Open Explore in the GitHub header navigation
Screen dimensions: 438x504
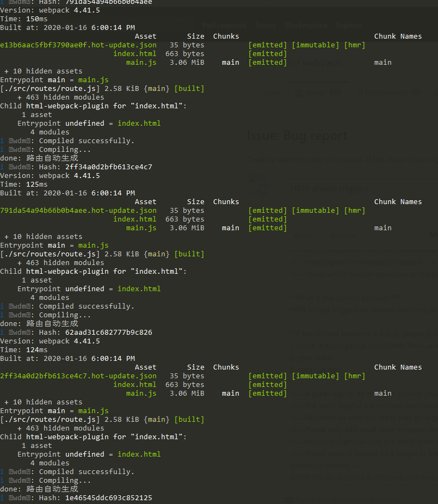click(349, 26)
